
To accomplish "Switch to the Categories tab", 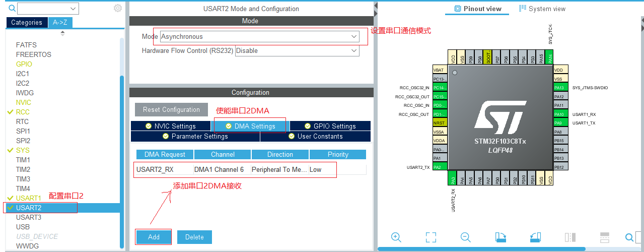I will click(x=27, y=22).
